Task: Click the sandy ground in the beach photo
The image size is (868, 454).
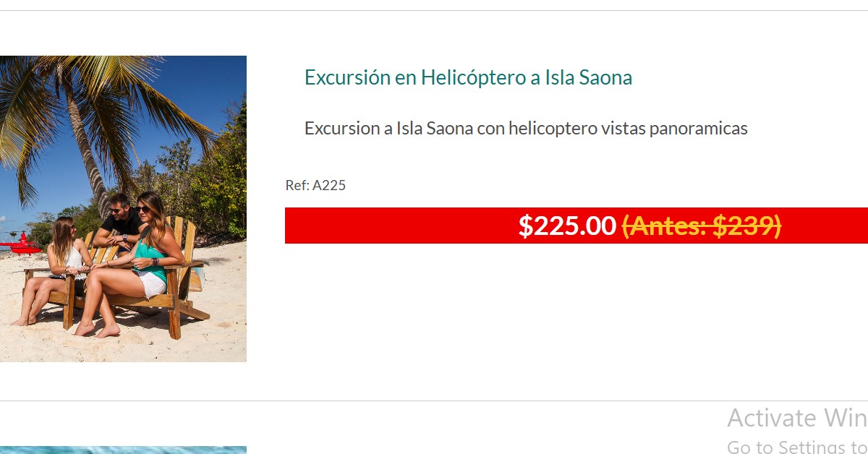Action: coord(145,347)
